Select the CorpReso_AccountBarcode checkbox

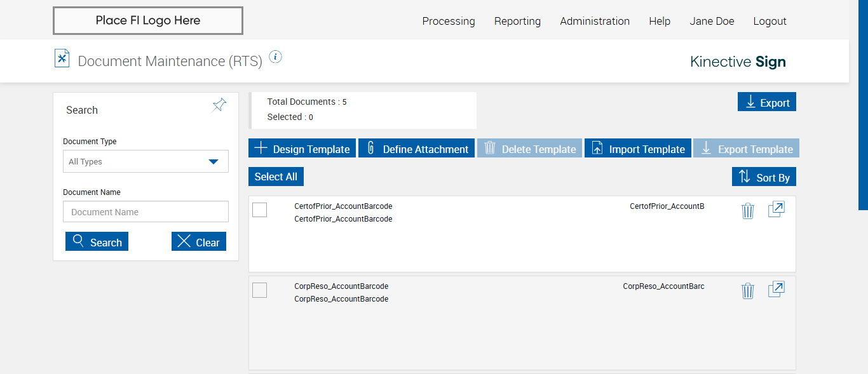259,290
